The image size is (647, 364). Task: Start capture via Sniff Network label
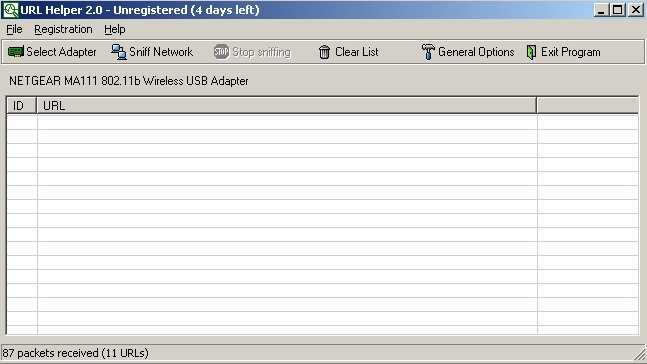pyautogui.click(x=161, y=52)
